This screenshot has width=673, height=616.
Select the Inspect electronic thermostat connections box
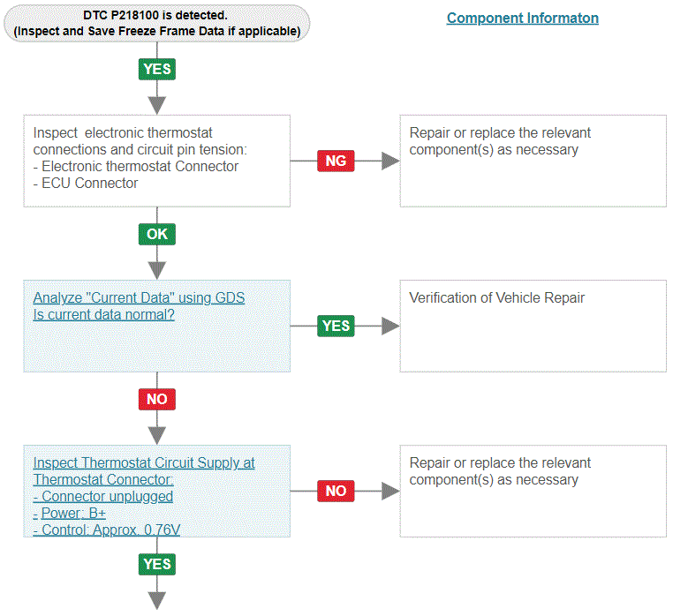pyautogui.click(x=157, y=161)
